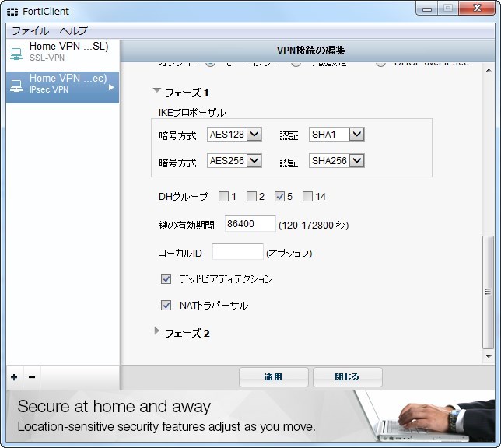Toggle the デッドピアディテクション checkbox

tap(166, 279)
